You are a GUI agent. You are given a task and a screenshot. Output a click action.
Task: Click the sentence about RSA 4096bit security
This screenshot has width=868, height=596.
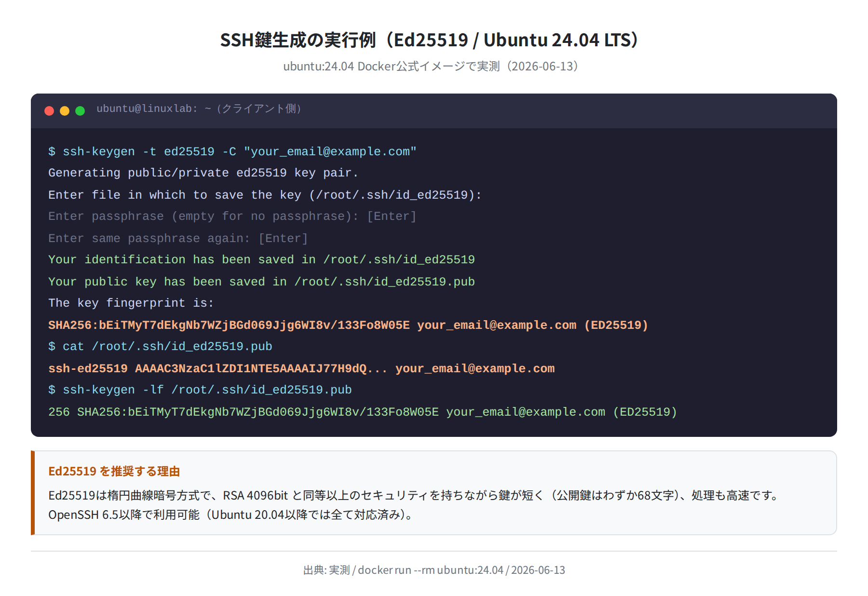tap(414, 495)
